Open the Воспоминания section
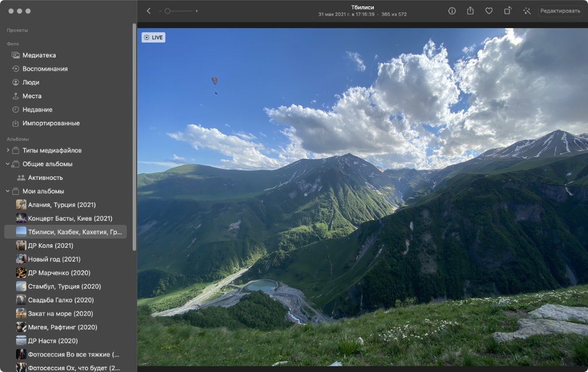Viewport: 588px width, 372px height. click(x=45, y=69)
